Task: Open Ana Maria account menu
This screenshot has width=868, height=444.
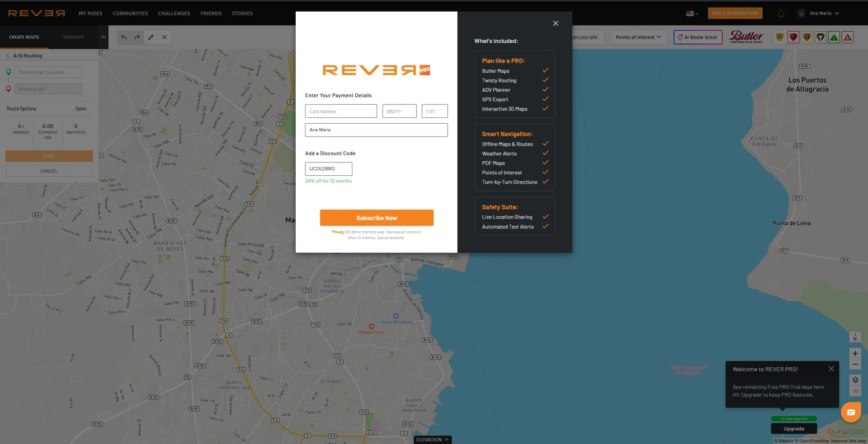Action: (x=824, y=13)
